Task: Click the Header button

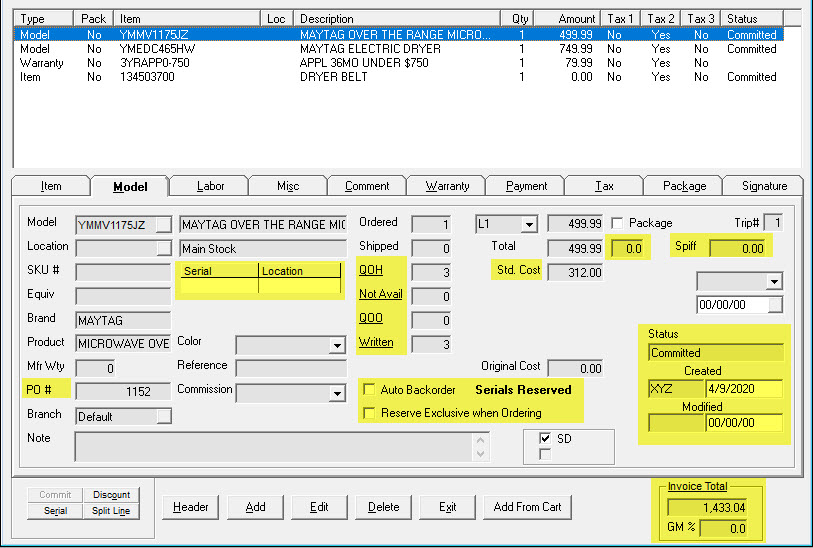Action: (190, 507)
